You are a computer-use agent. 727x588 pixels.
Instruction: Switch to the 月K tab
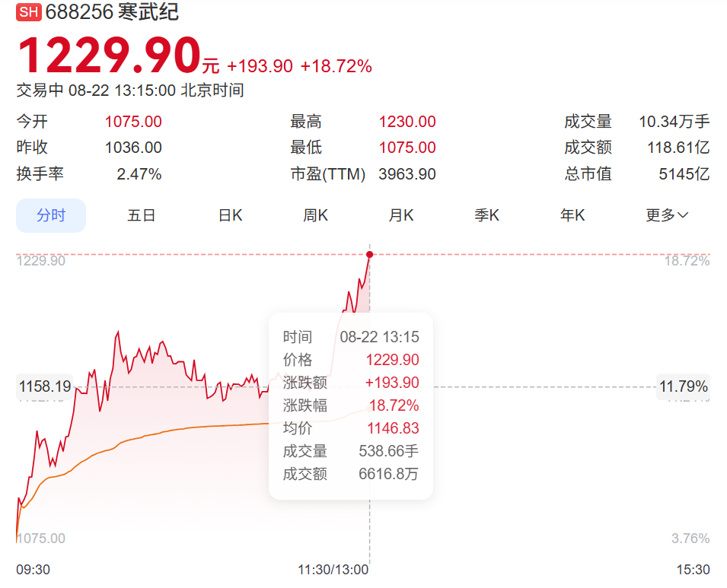click(x=401, y=215)
